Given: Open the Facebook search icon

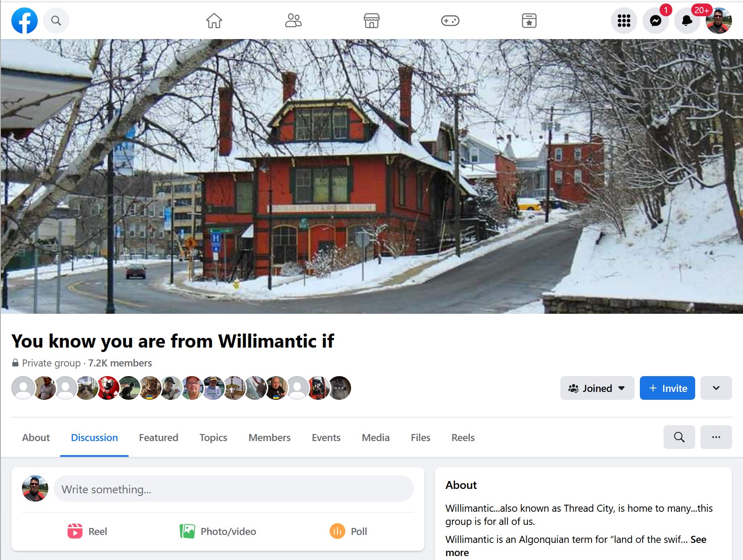Looking at the screenshot, I should click(x=56, y=21).
